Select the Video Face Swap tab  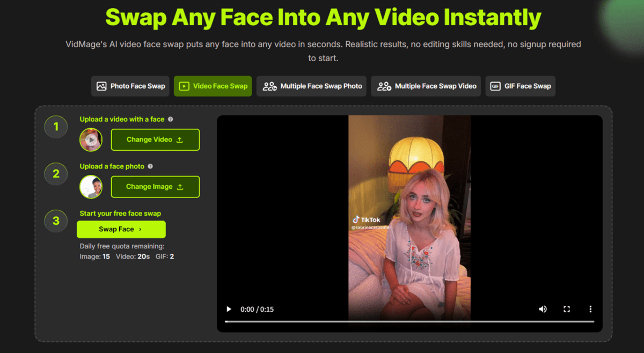tap(213, 86)
